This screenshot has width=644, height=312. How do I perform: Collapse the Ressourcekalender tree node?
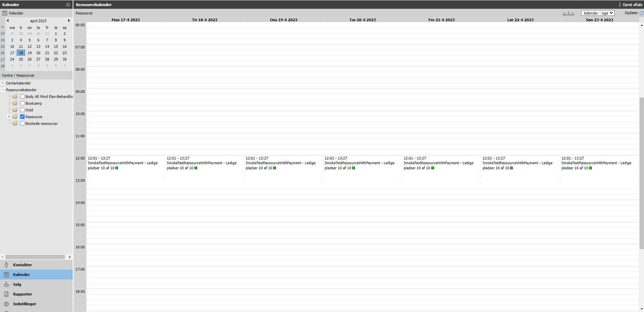point(3,90)
